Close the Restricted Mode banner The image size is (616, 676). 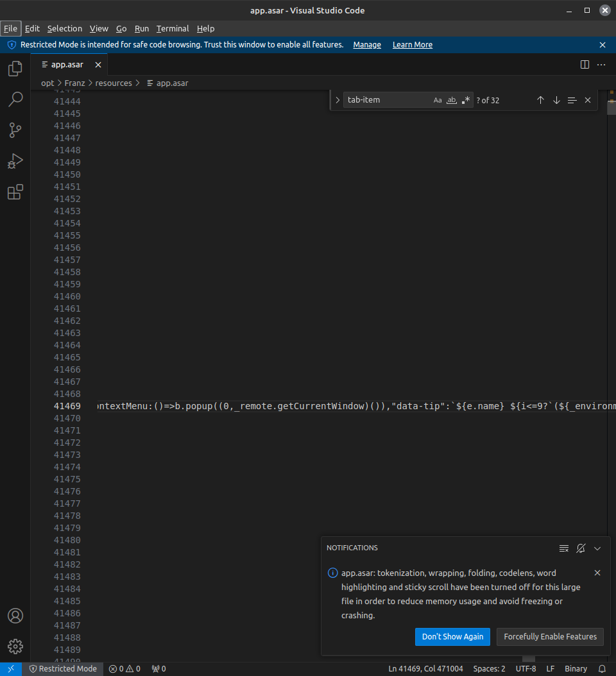pyautogui.click(x=603, y=45)
